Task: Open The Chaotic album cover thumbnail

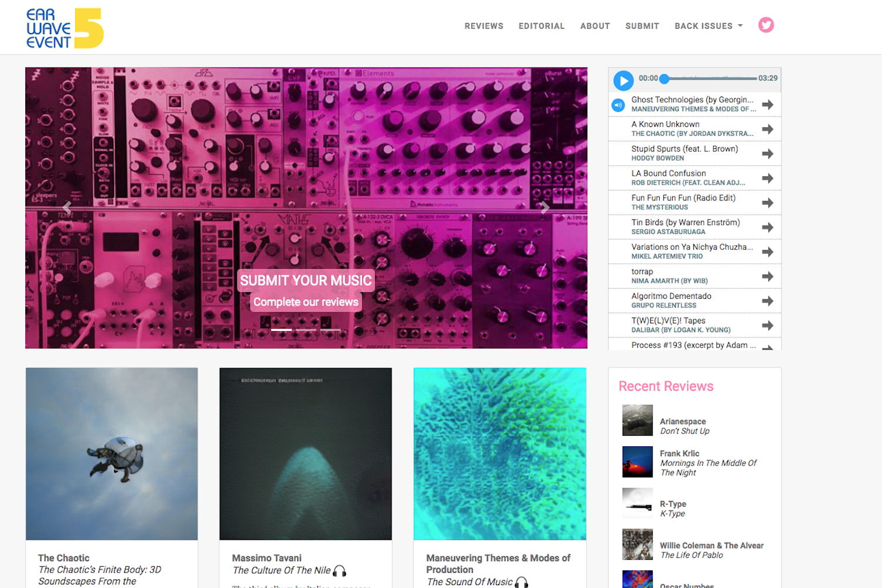Action: pyautogui.click(x=112, y=454)
